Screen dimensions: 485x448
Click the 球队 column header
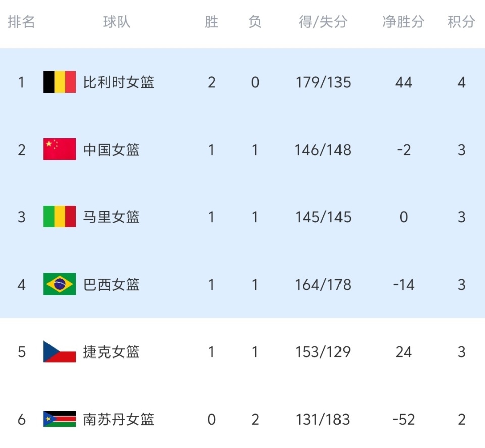117,22
